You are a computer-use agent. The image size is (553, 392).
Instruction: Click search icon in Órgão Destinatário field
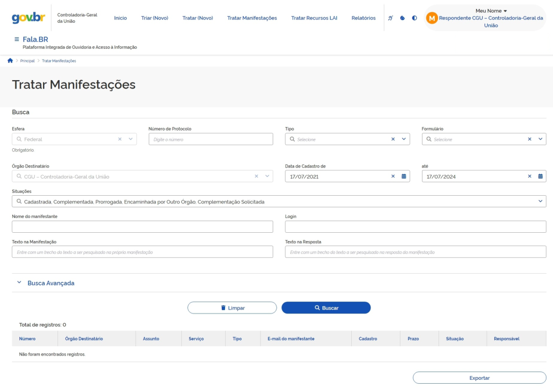pyautogui.click(x=19, y=176)
